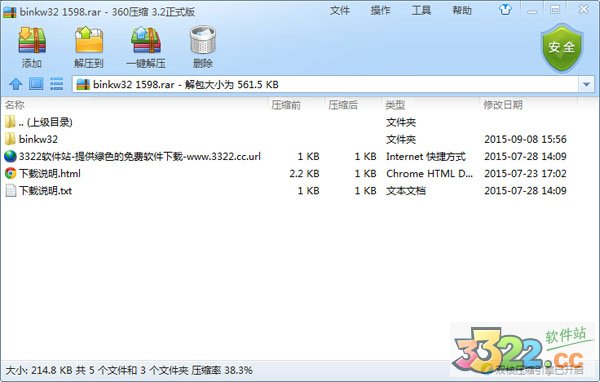Viewport: 600px width, 382px height.
Task: Click status bar text '压缩率 38.3%'
Action: pos(222,370)
